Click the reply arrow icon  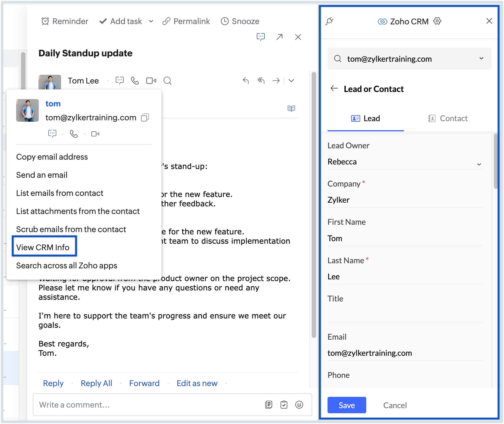[x=246, y=81]
